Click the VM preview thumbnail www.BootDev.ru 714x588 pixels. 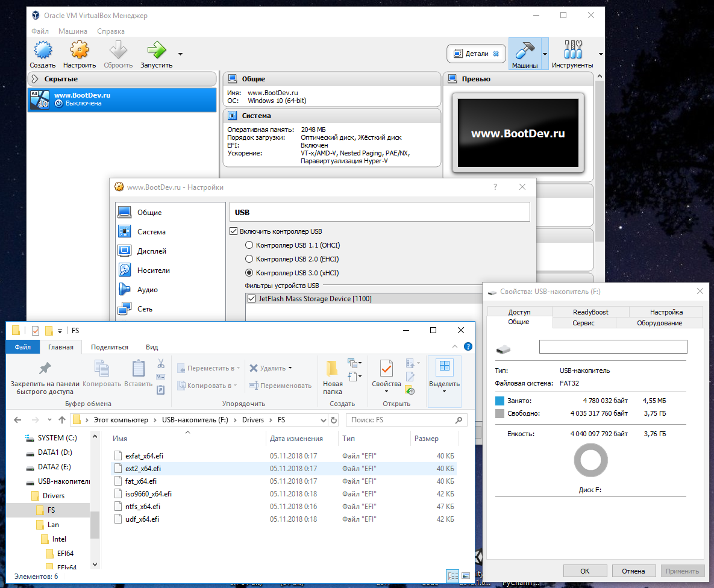point(518,133)
